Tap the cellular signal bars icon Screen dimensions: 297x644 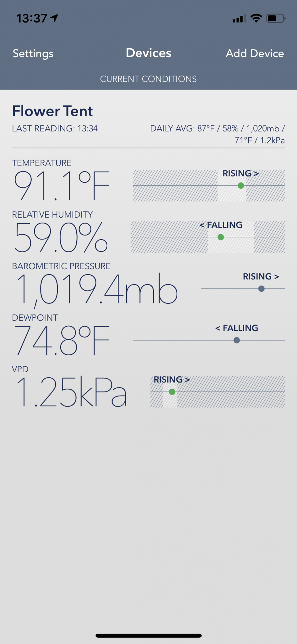[x=239, y=19]
